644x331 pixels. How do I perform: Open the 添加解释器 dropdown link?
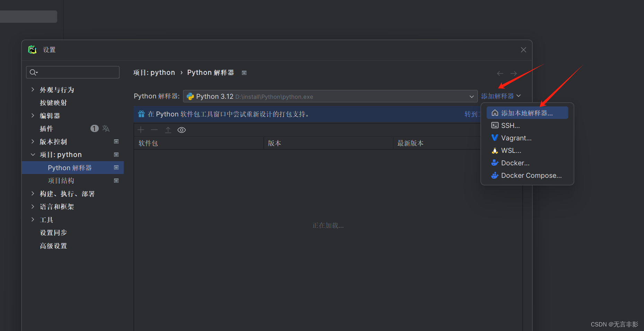point(501,96)
